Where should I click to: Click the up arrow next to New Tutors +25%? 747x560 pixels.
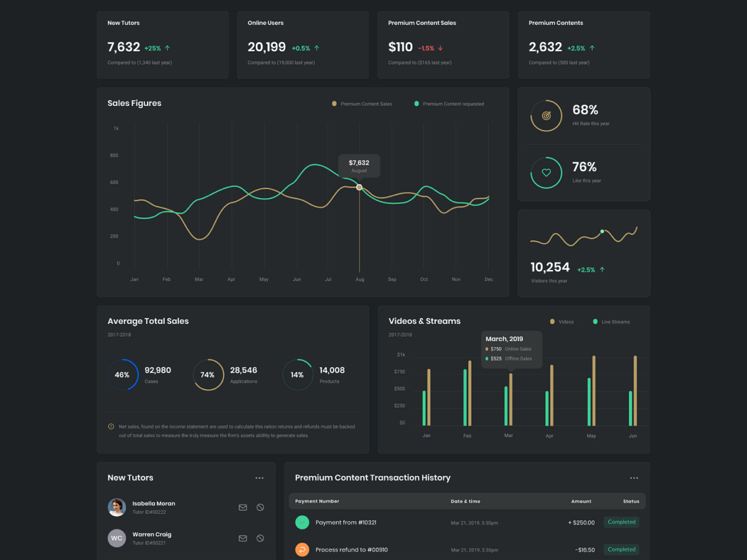(x=167, y=48)
